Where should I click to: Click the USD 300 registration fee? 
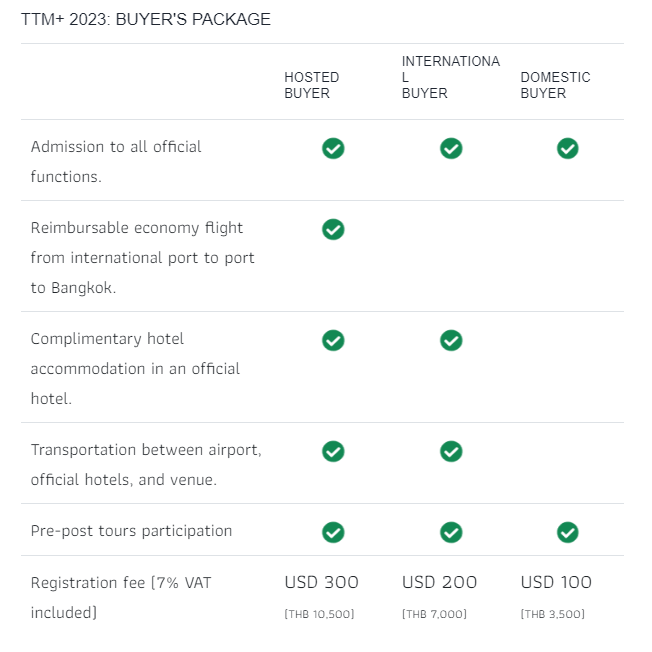[321, 583]
